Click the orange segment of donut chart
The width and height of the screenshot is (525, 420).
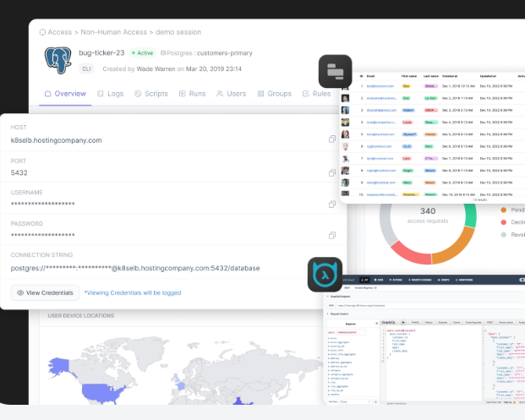pyautogui.click(x=456, y=249)
